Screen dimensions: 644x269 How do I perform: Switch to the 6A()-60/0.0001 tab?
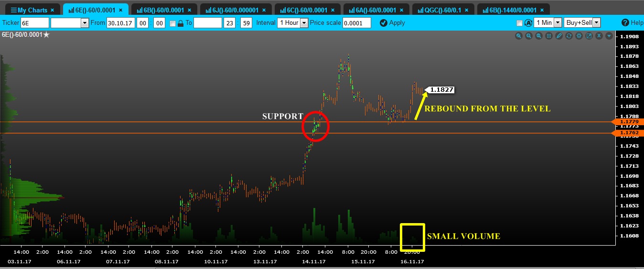[376, 10]
